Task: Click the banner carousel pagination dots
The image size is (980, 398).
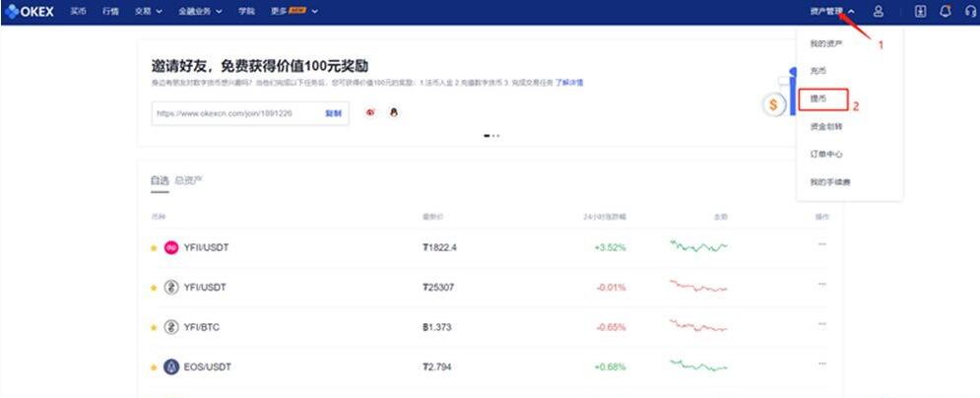Action: click(x=491, y=136)
